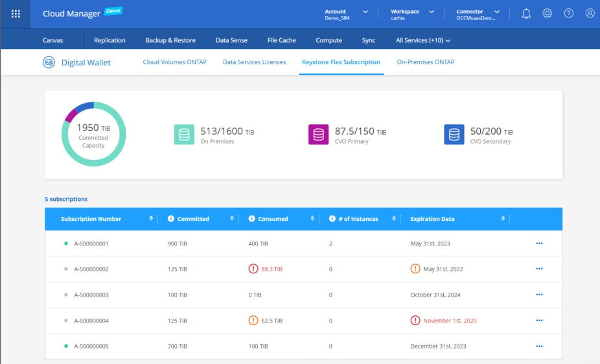Click the help question mark icon
Screen dimensions: 600x364
point(569,14)
